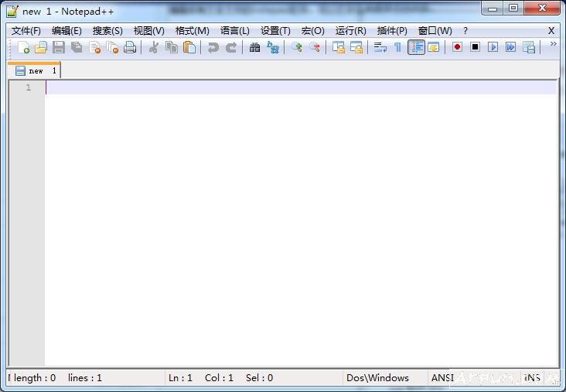This screenshot has height=392, width=566.
Task: Close current document via toolbar icon
Action: click(94, 47)
